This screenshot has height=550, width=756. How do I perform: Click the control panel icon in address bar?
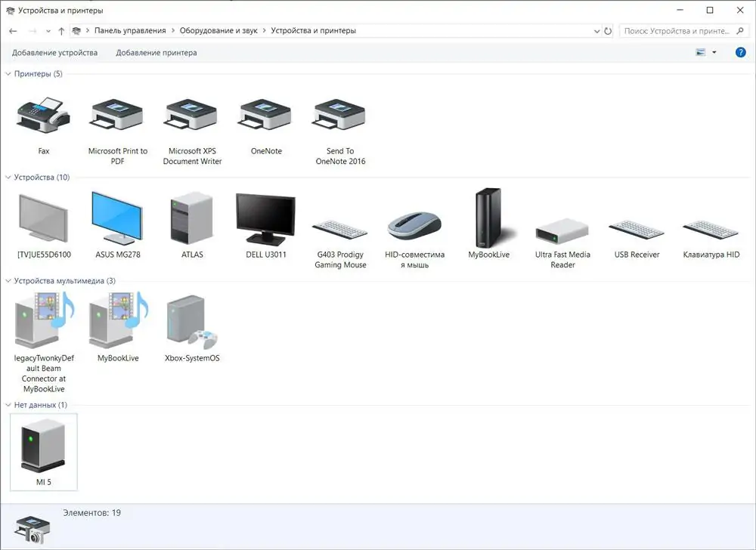pos(76,31)
